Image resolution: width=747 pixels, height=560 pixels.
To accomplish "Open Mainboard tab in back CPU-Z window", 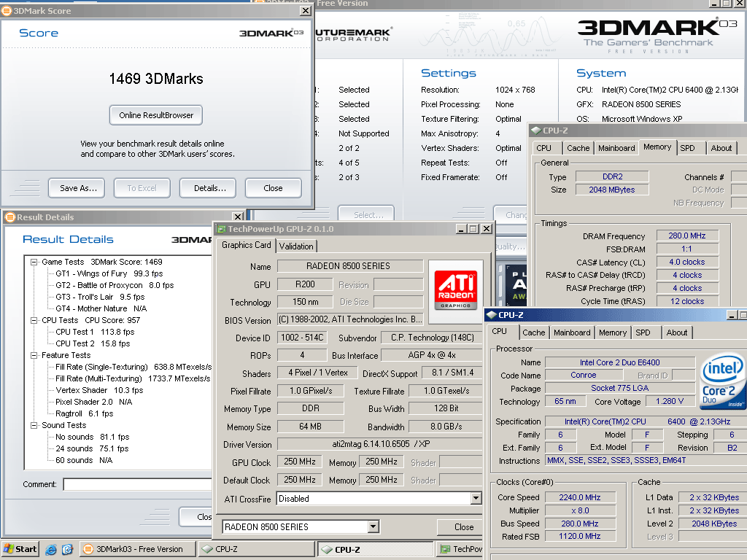I will [x=616, y=148].
